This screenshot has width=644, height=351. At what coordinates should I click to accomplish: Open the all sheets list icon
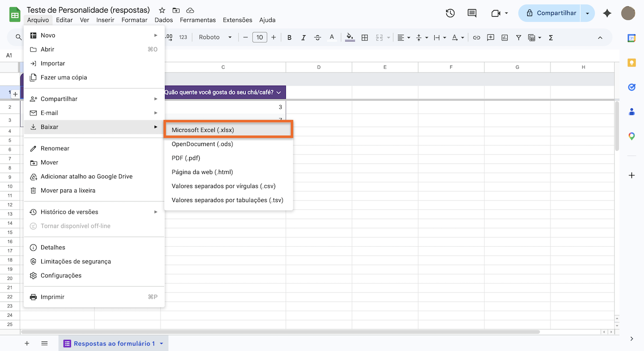click(x=44, y=343)
